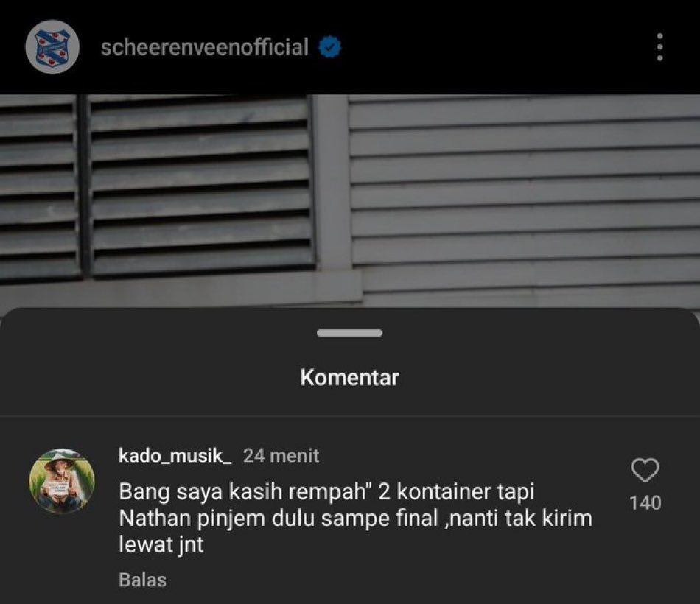Dismiss comments by tapping the dimmed photo

[350, 201]
